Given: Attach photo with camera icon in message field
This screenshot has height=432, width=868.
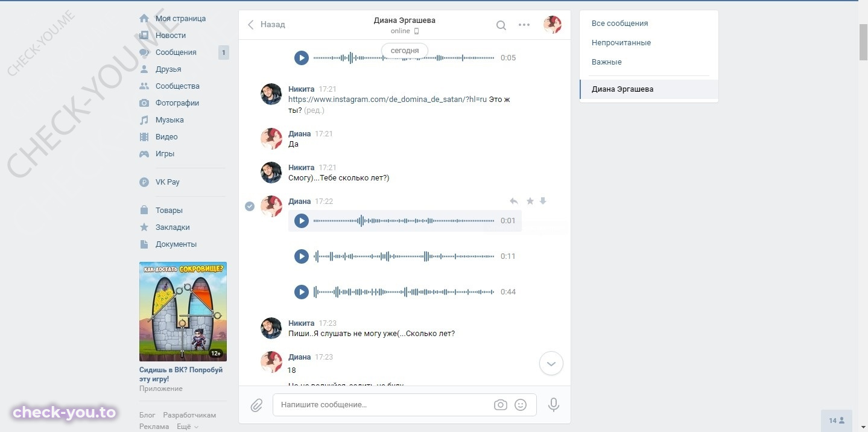Looking at the screenshot, I should click(501, 405).
